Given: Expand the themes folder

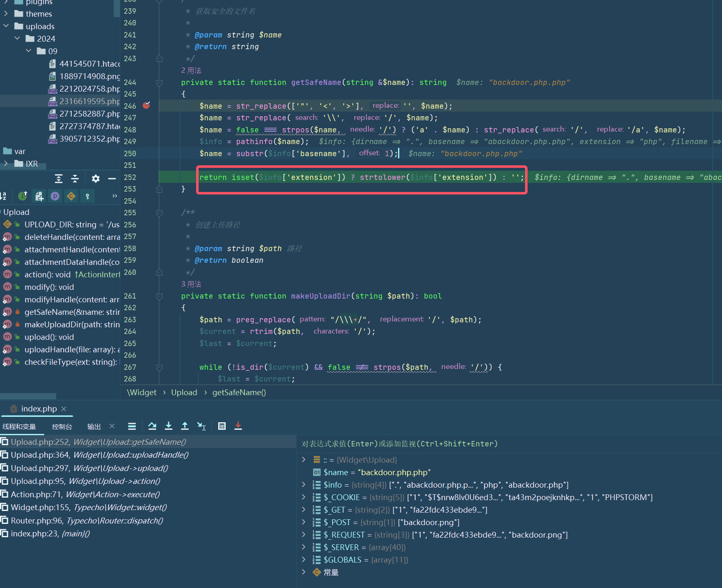Looking at the screenshot, I should pos(6,14).
